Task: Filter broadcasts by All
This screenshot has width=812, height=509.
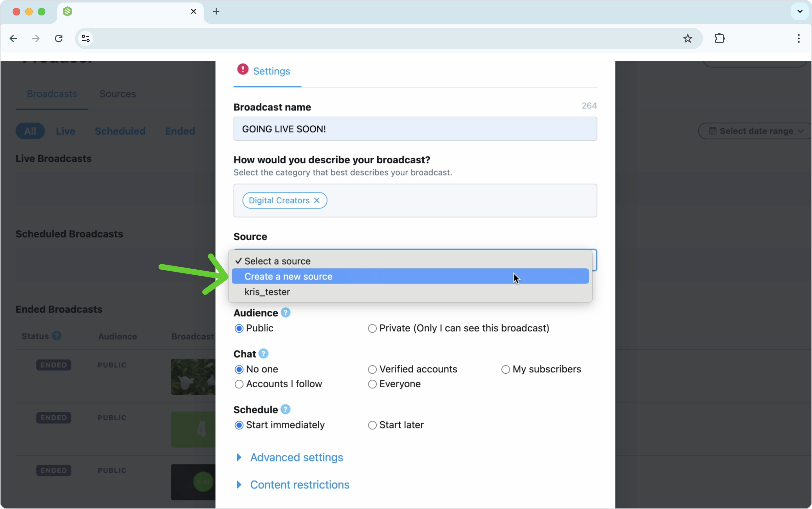Action: pos(30,131)
